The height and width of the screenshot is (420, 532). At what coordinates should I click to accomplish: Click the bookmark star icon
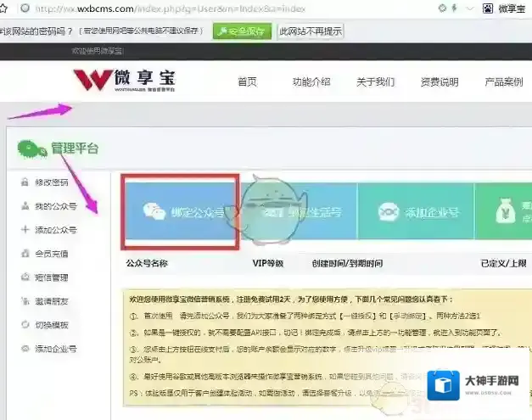coord(3,8)
